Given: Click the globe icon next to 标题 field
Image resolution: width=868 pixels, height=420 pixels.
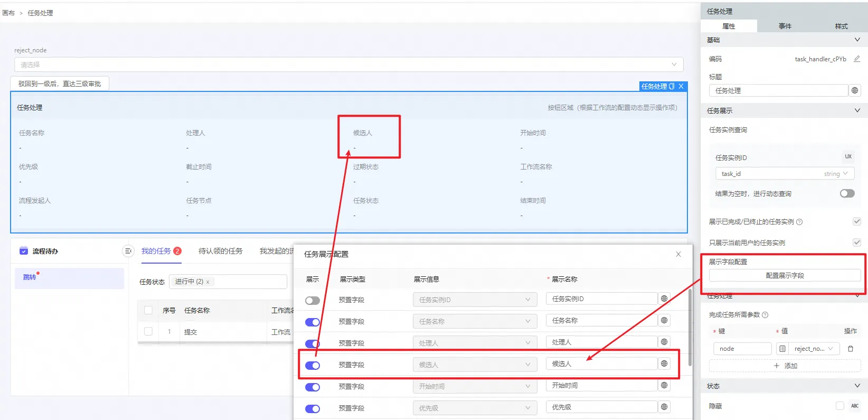Looking at the screenshot, I should tap(855, 90).
